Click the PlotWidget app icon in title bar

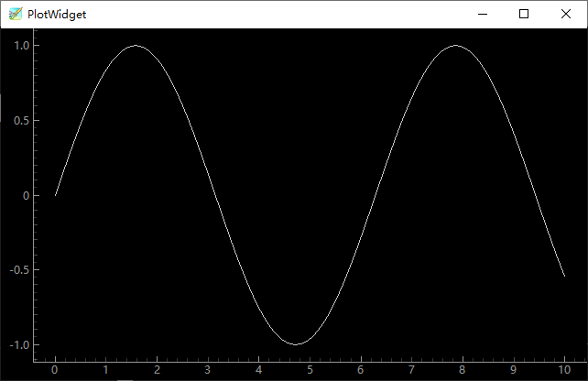(16, 15)
